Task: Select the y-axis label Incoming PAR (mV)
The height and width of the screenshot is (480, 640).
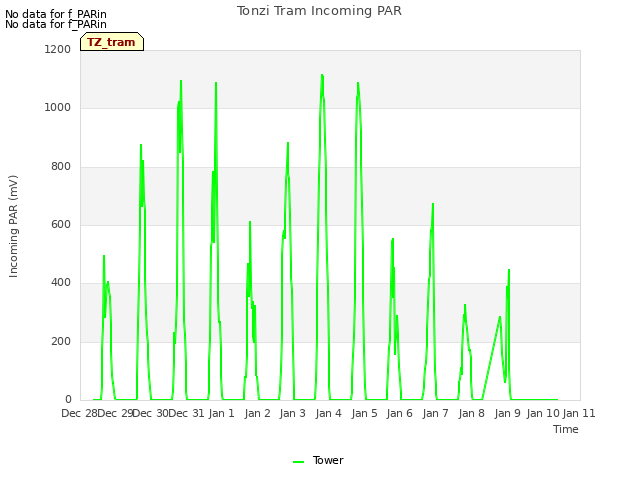Action: (13, 227)
